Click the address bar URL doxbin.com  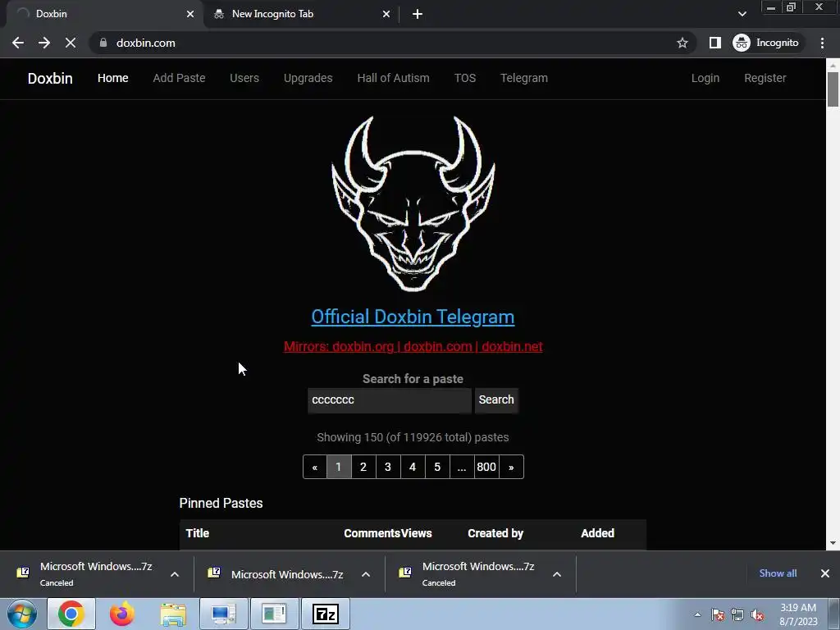coord(146,43)
